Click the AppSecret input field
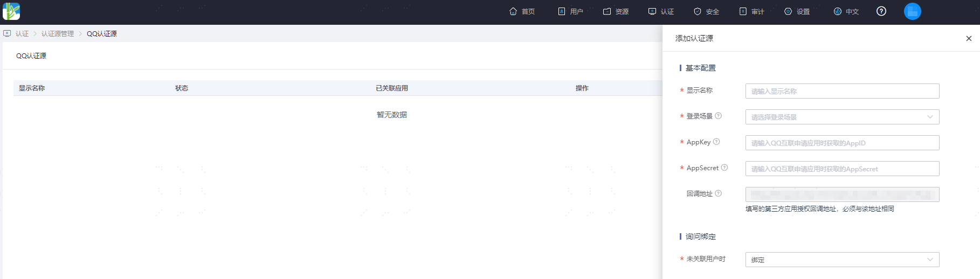This screenshot has width=980, height=279. coord(842,169)
